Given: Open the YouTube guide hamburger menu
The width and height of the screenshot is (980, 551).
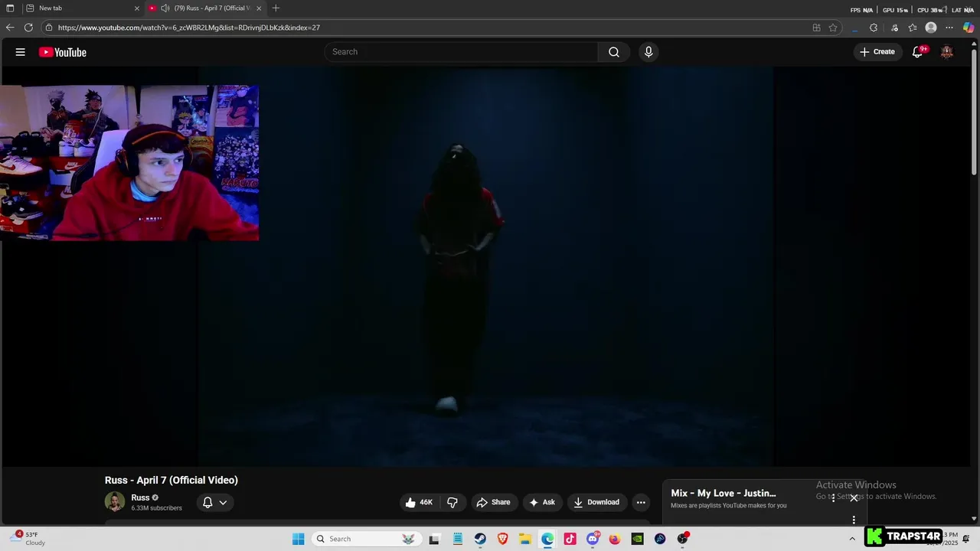Looking at the screenshot, I should 20,52.
